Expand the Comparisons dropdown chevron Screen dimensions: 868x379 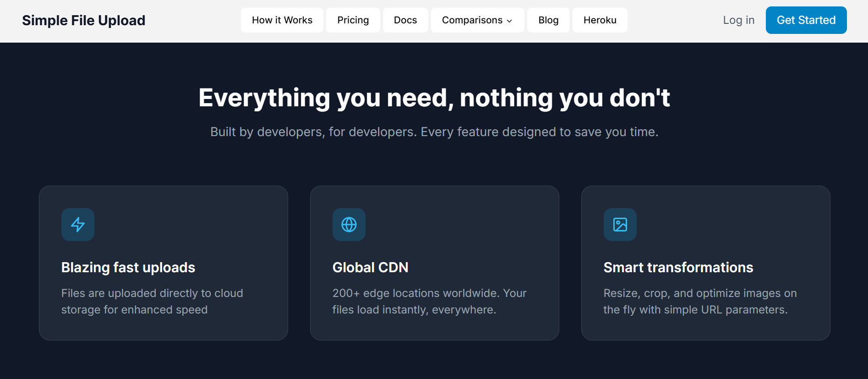[509, 21]
